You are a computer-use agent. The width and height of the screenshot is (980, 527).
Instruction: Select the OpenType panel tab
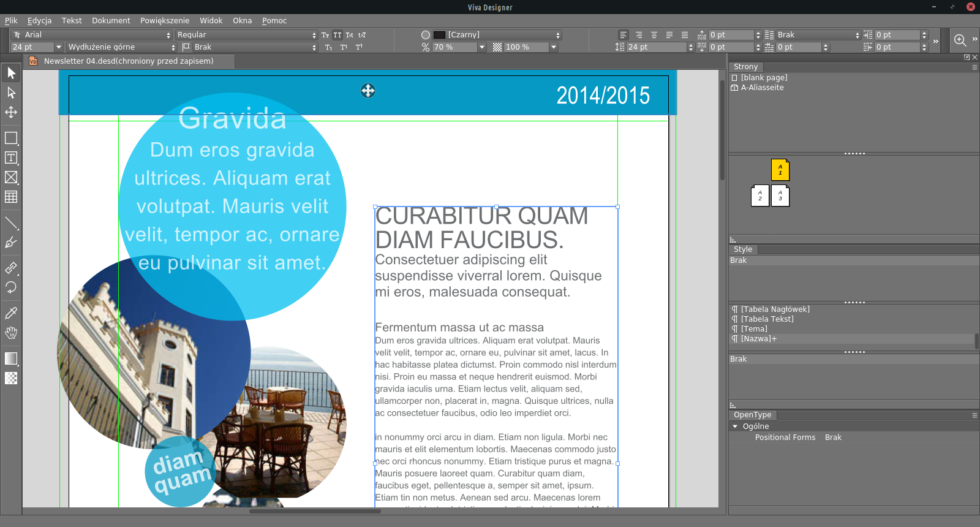[x=753, y=415]
